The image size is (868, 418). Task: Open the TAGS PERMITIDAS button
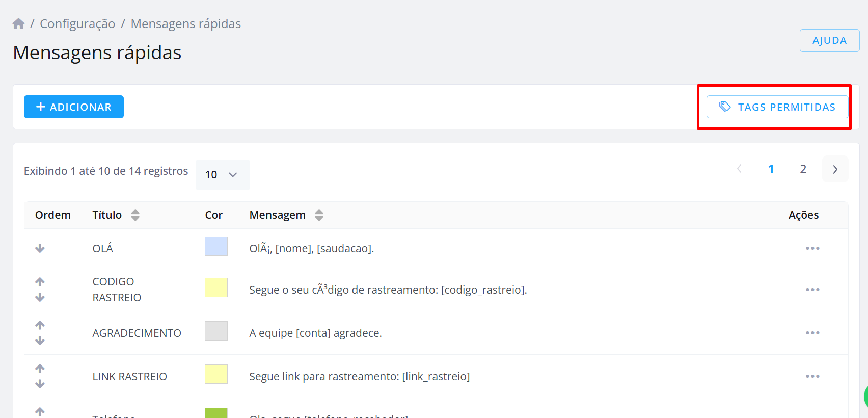point(777,107)
